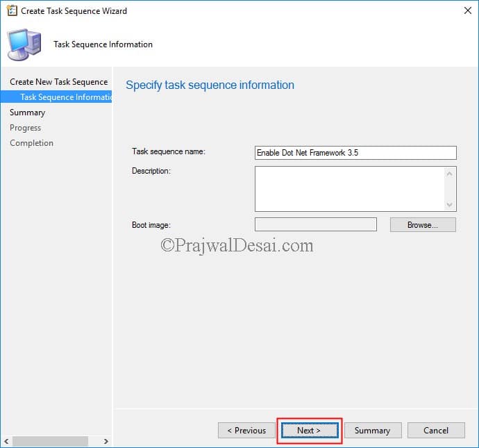Close the Create Task Sequence Wizard

point(467,10)
